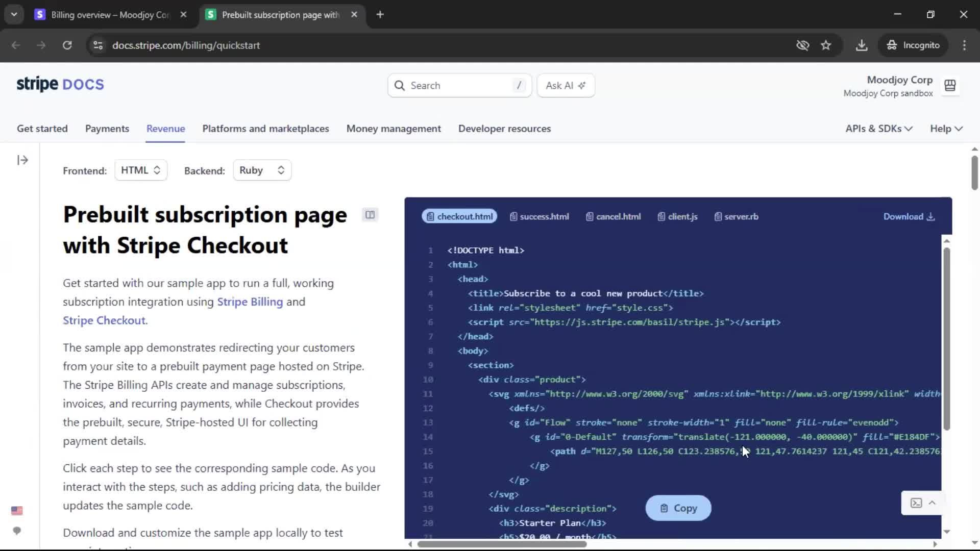The width and height of the screenshot is (980, 551).
Task: Toggle third-party cookie blocking eye icon
Action: pos(802,45)
